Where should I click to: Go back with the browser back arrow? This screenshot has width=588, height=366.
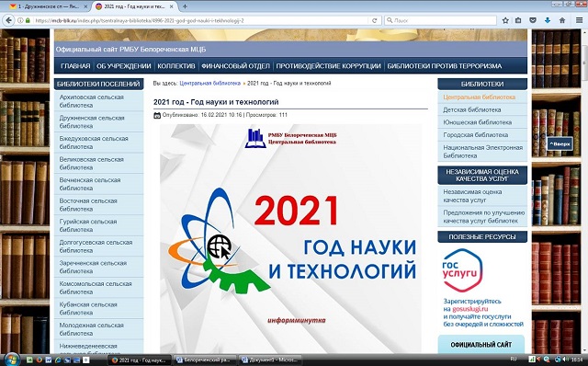pyautogui.click(x=8, y=20)
